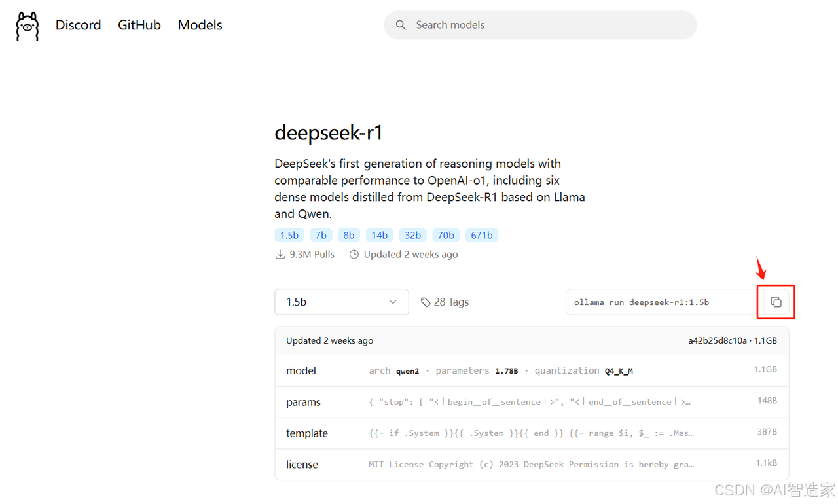838x504 pixels.
Task: Open the 1.5b model size dropdown
Action: coord(342,302)
